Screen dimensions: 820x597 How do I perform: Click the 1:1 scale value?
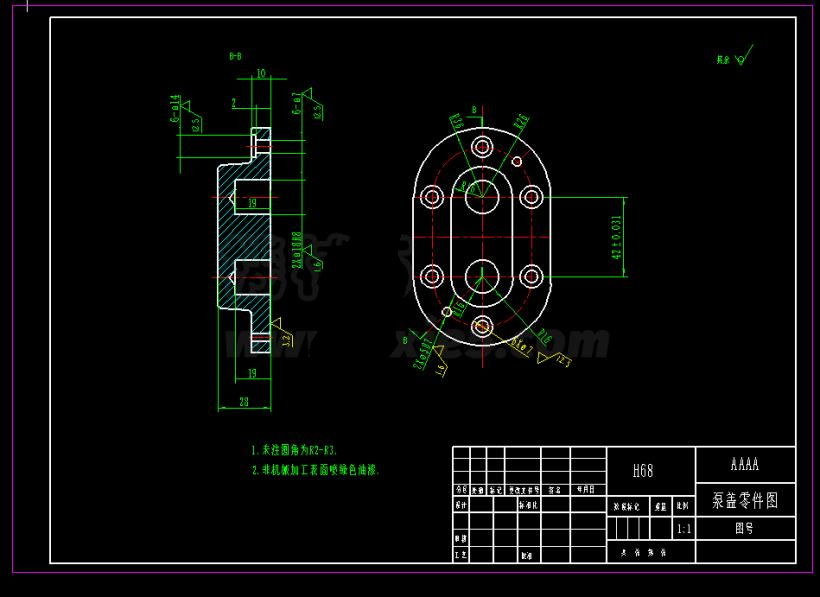(684, 529)
